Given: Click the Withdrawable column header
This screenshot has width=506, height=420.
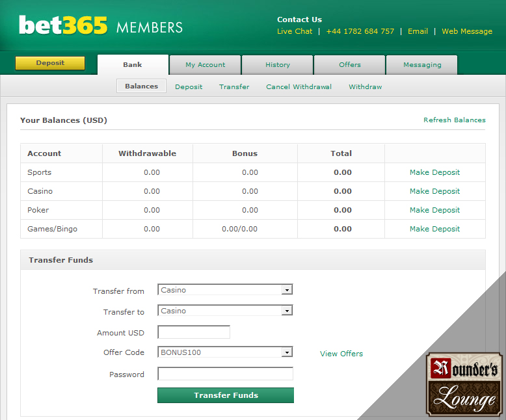Looking at the screenshot, I should click(x=147, y=153).
